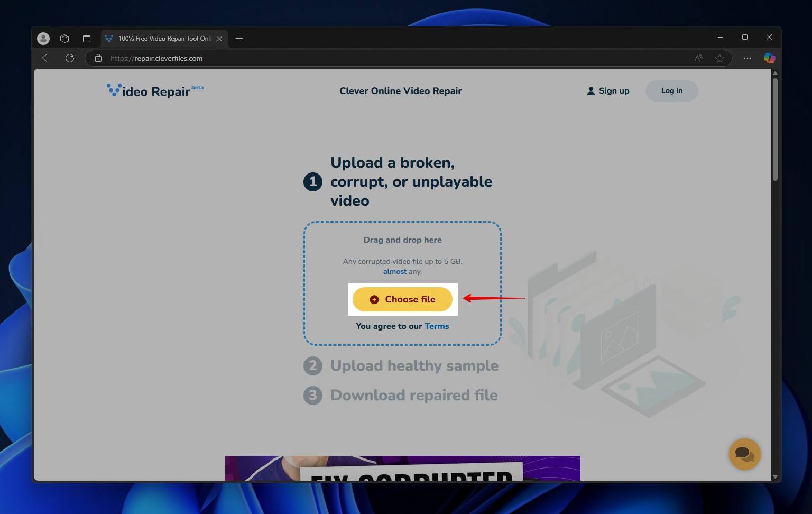Screen dimensions: 812x514
Task: Open Read aloud in address bar
Action: point(698,58)
